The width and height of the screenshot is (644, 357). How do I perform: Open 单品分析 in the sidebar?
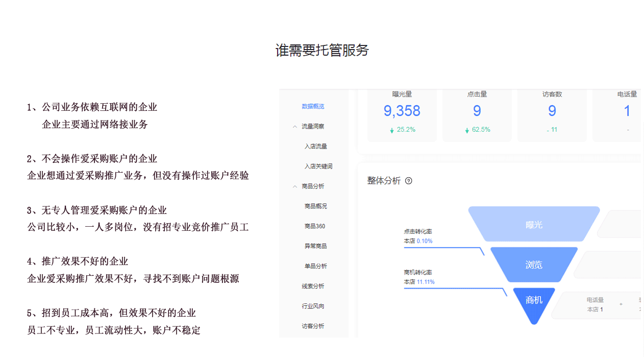point(315,266)
